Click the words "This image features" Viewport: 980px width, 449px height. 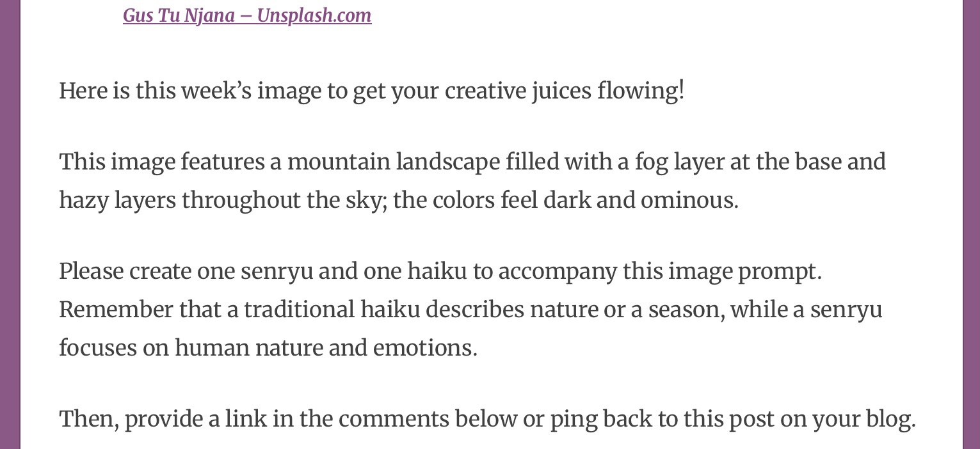click(161, 162)
